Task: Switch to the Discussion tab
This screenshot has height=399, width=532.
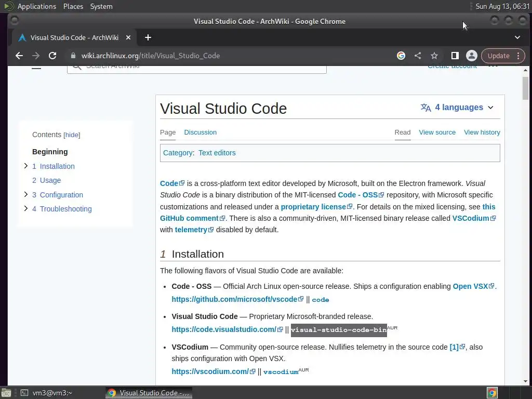Action: pos(200,132)
